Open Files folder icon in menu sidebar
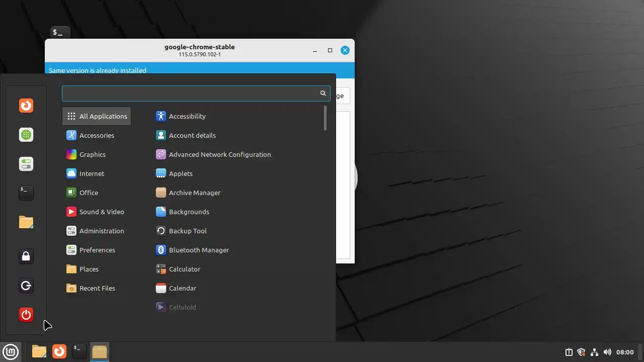 coord(26,222)
